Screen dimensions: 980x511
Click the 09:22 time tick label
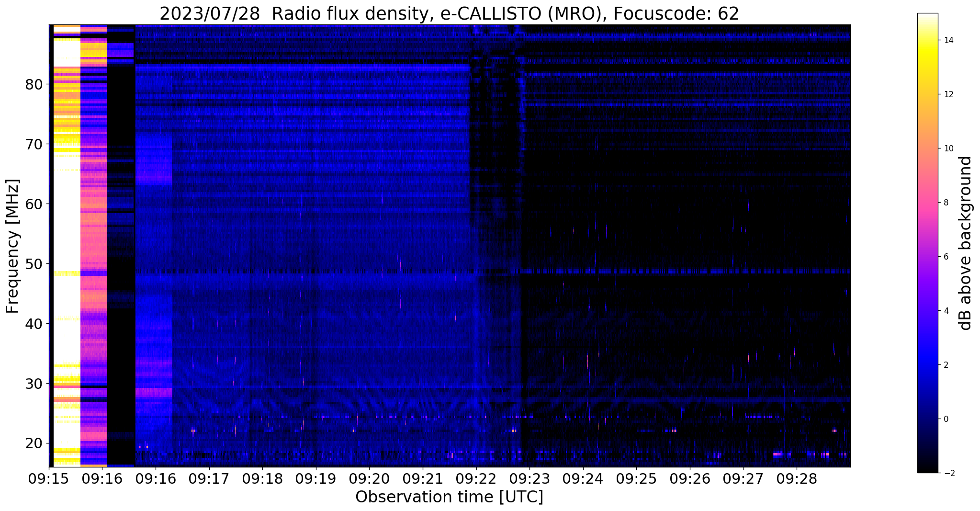click(x=476, y=479)
